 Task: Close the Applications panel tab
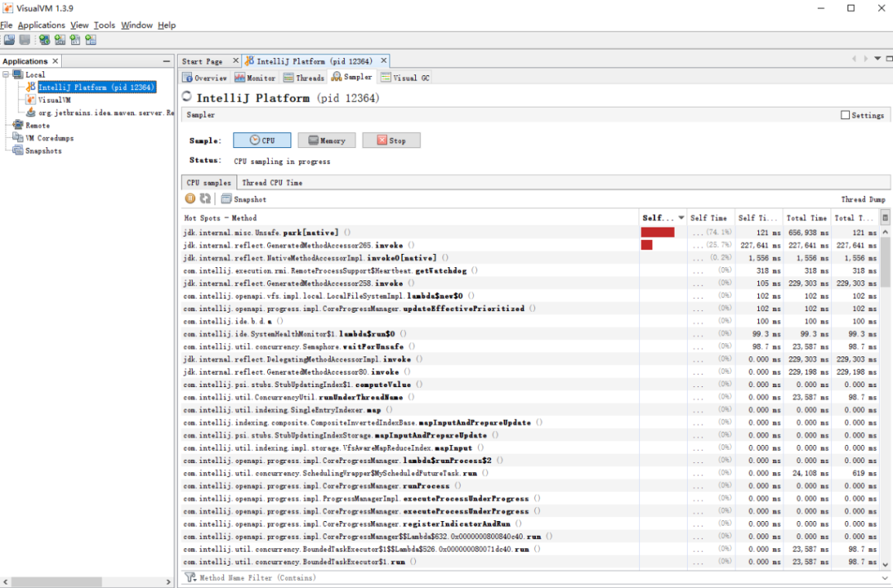click(55, 61)
